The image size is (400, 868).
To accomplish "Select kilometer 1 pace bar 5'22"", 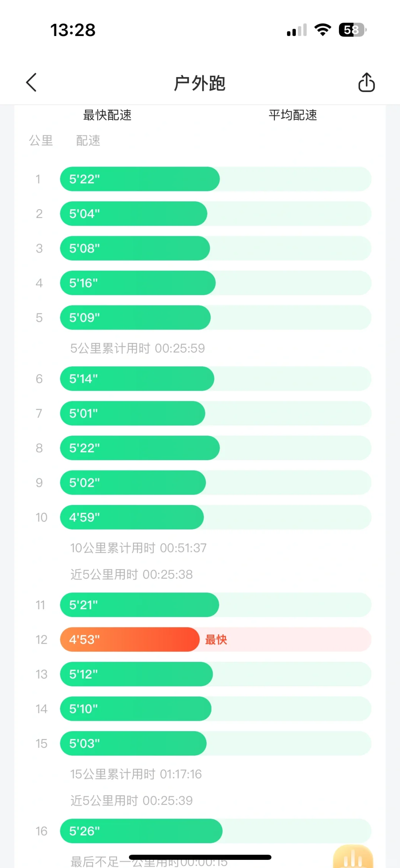I will point(140,179).
